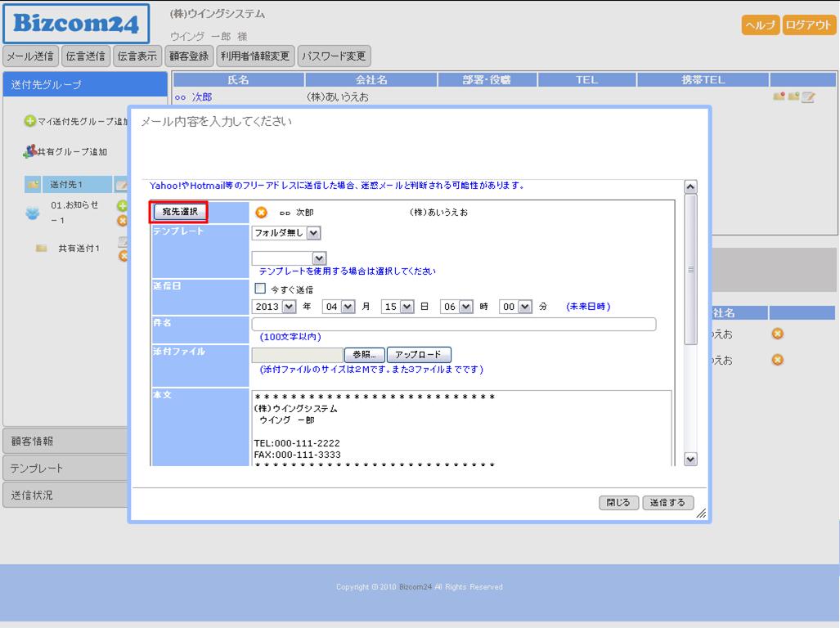Click the people icon for 共有グループ追加
Screen dimensions: 840x628
[29, 151]
